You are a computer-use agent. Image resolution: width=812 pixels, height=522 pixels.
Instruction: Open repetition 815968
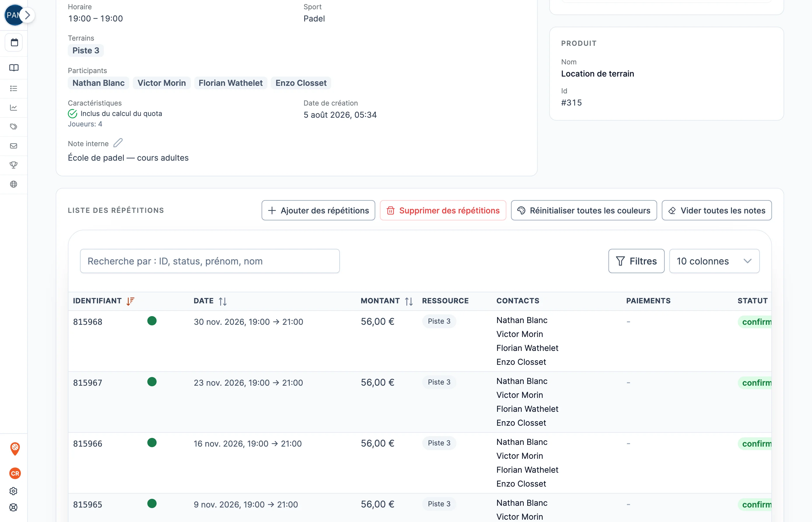click(88, 322)
